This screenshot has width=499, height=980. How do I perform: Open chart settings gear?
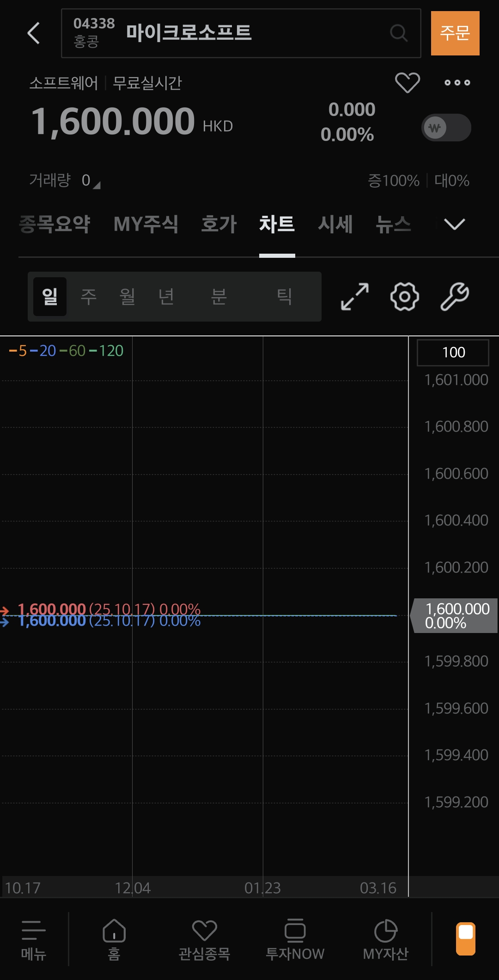pos(404,297)
